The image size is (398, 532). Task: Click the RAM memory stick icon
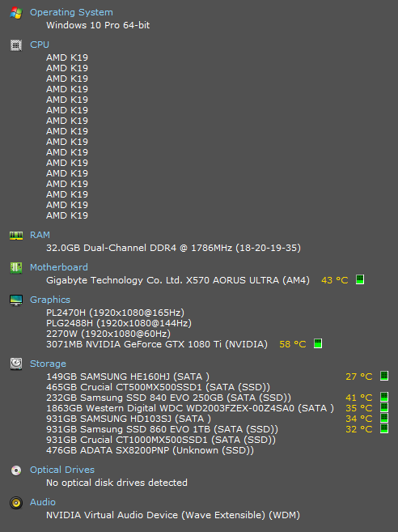tap(16, 235)
